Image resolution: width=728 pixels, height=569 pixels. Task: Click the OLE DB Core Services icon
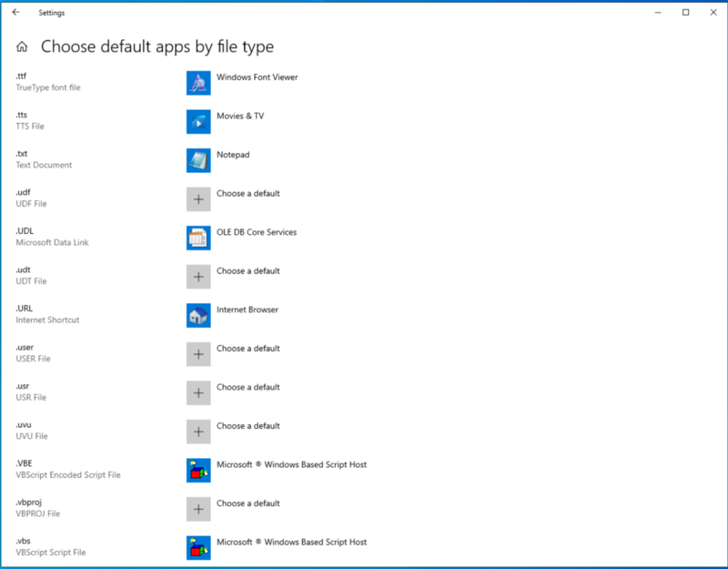[198, 238]
